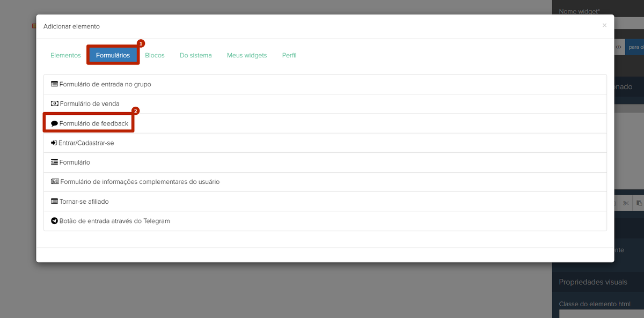Click the sign-in arrow icon beside Entrar/Cadastrar-se

click(x=54, y=143)
